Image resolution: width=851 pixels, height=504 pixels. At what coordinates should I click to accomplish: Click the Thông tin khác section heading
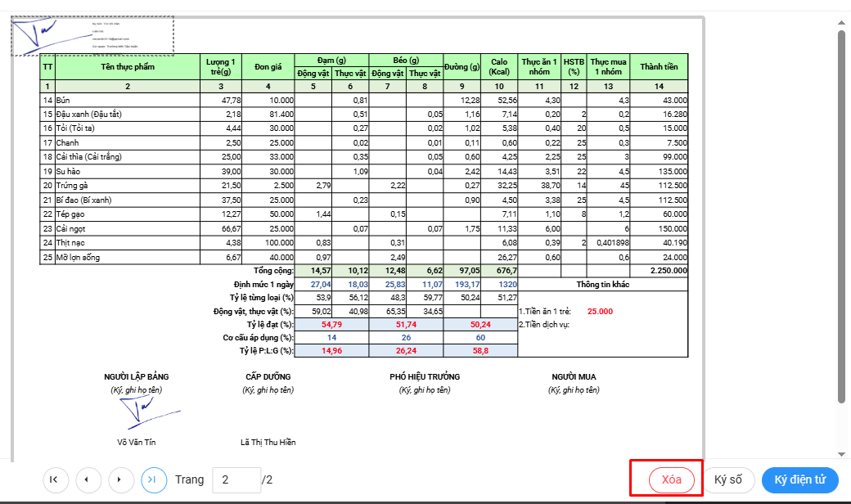click(602, 284)
